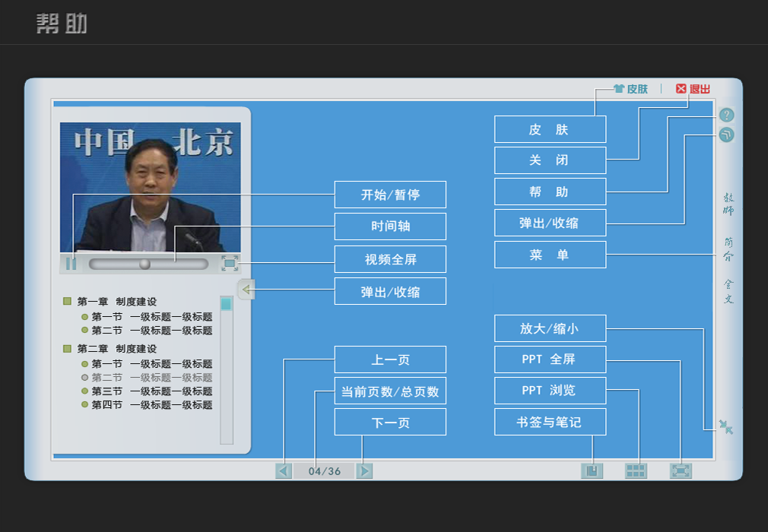Select 第一章 制度建设 chapter
The height and width of the screenshot is (532, 768).
(116, 302)
